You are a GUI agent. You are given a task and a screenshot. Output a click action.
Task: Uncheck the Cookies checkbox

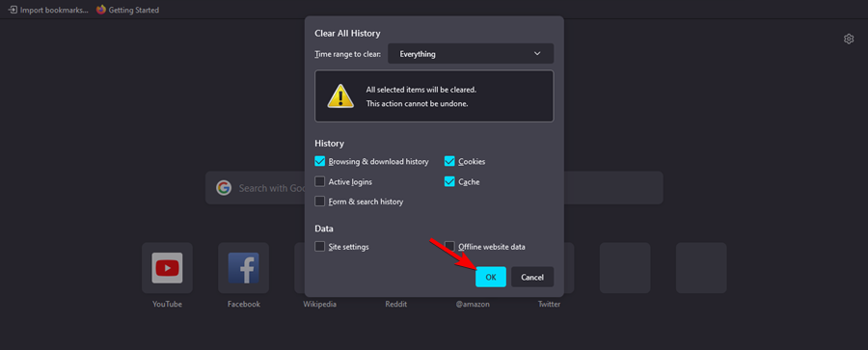449,161
